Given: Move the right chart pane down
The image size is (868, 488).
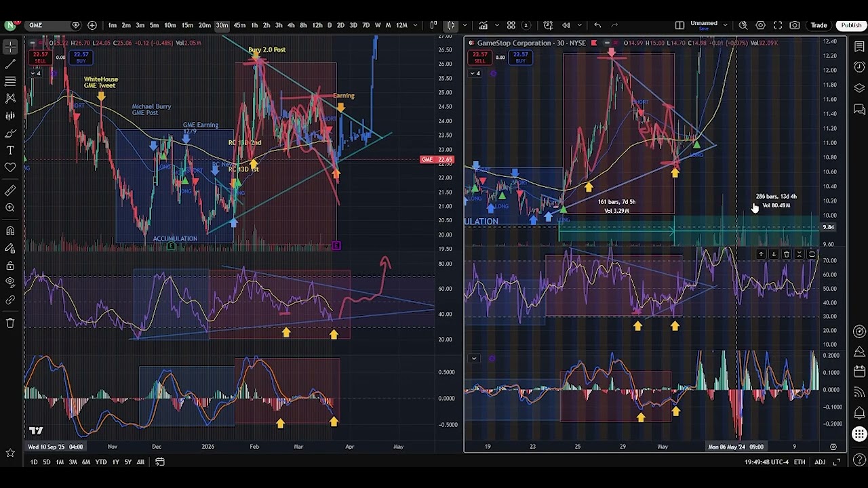Looking at the screenshot, I should [x=774, y=254].
